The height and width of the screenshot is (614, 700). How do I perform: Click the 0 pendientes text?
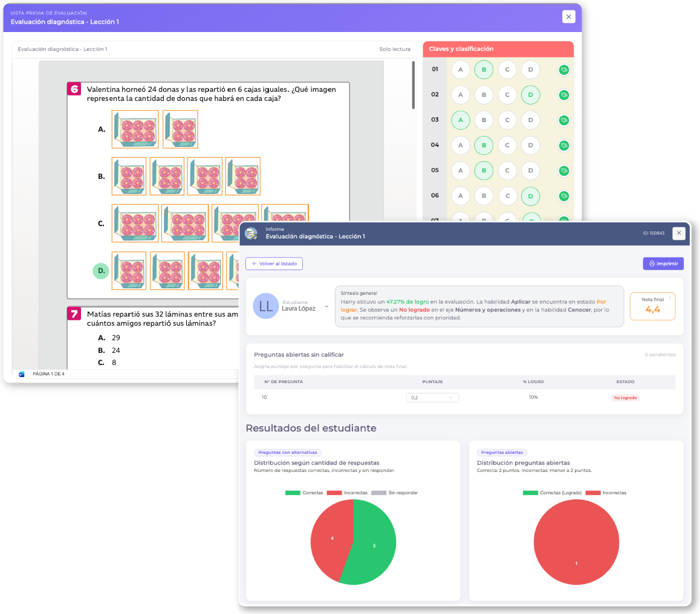click(x=660, y=355)
